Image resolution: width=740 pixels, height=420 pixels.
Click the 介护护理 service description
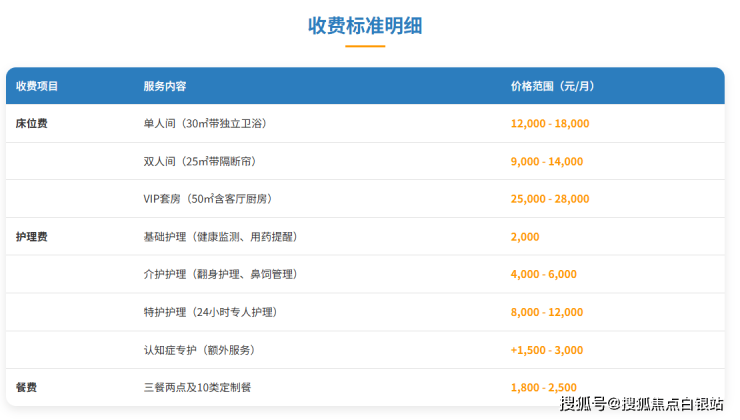click(x=221, y=274)
